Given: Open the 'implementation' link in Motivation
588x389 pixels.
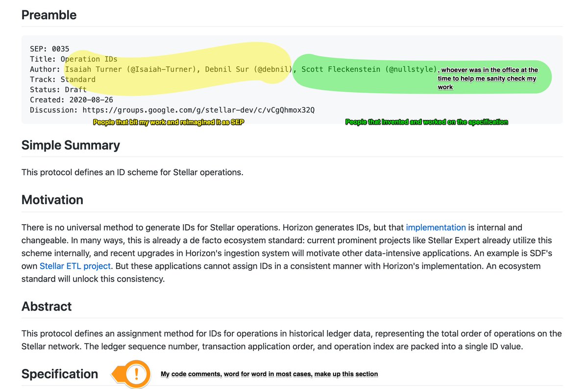Looking at the screenshot, I should tap(436, 228).
